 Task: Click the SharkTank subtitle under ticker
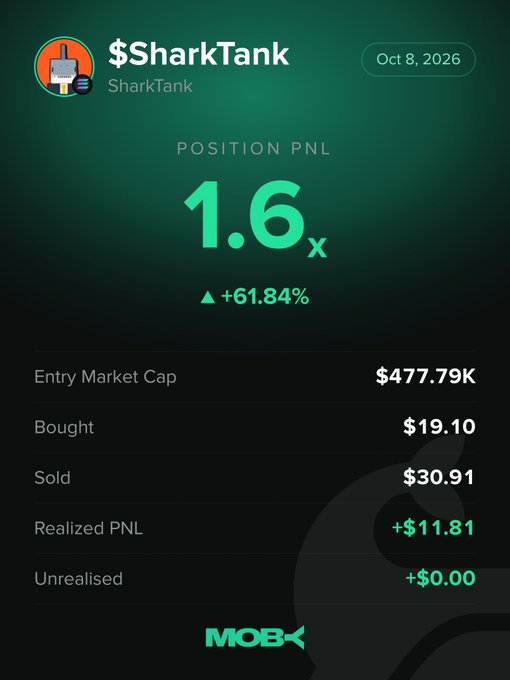(x=150, y=86)
